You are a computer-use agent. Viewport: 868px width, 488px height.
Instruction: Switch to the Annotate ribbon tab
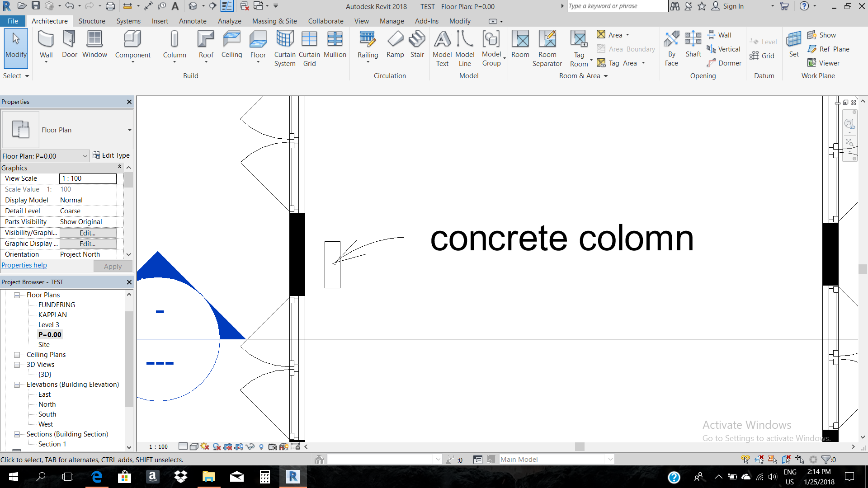193,21
